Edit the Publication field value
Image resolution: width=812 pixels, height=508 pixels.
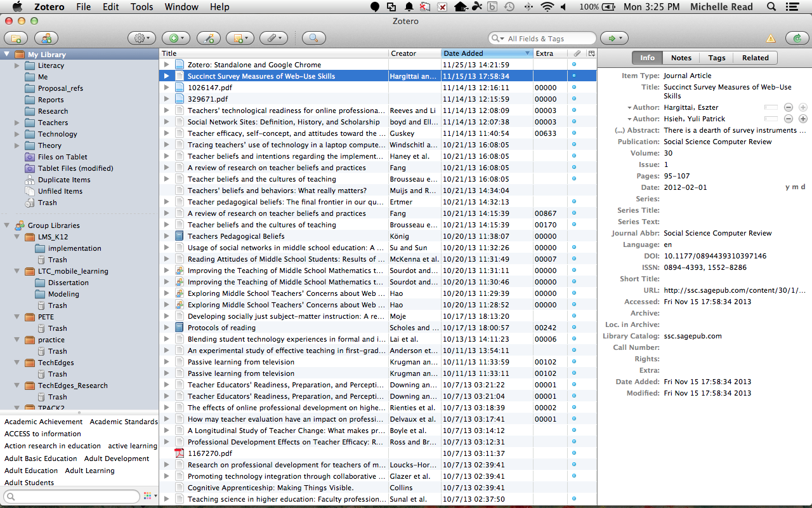[x=717, y=142]
